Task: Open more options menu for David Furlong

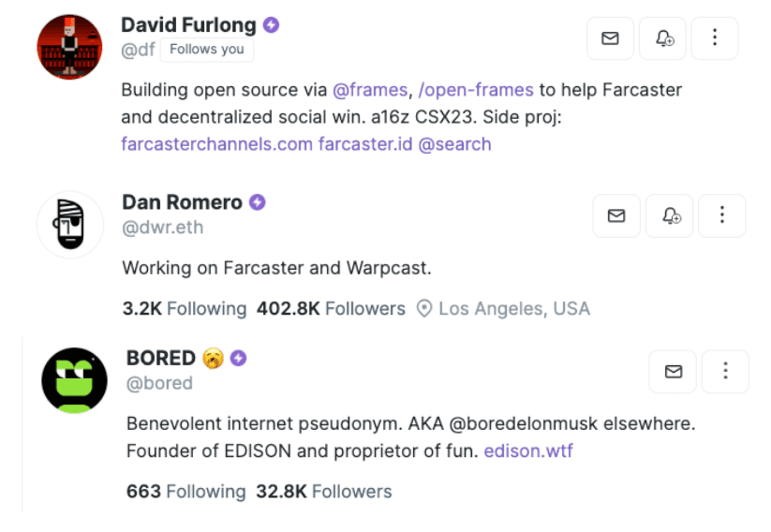Action: [x=715, y=38]
